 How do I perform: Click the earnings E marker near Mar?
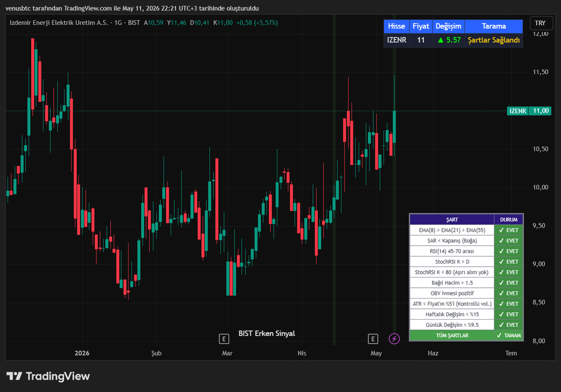(x=224, y=339)
